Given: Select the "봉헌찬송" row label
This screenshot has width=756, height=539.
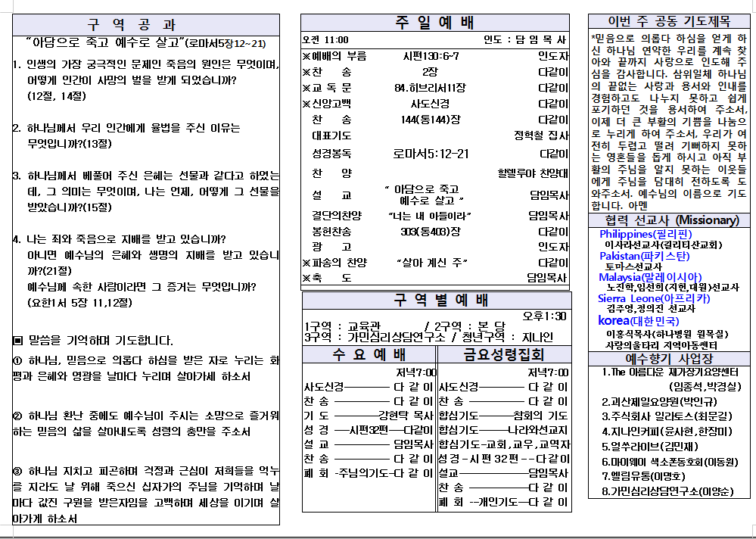Looking at the screenshot, I should point(331,232).
